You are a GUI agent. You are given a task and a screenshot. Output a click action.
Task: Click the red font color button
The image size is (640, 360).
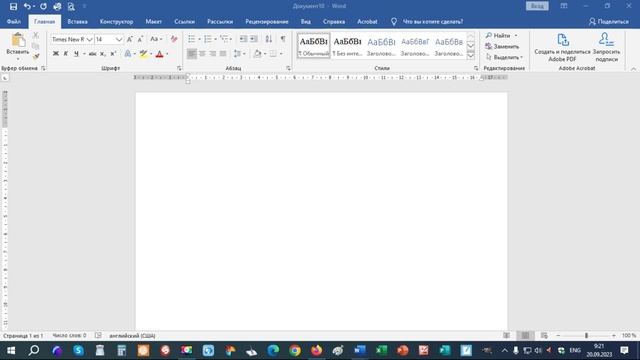point(160,54)
